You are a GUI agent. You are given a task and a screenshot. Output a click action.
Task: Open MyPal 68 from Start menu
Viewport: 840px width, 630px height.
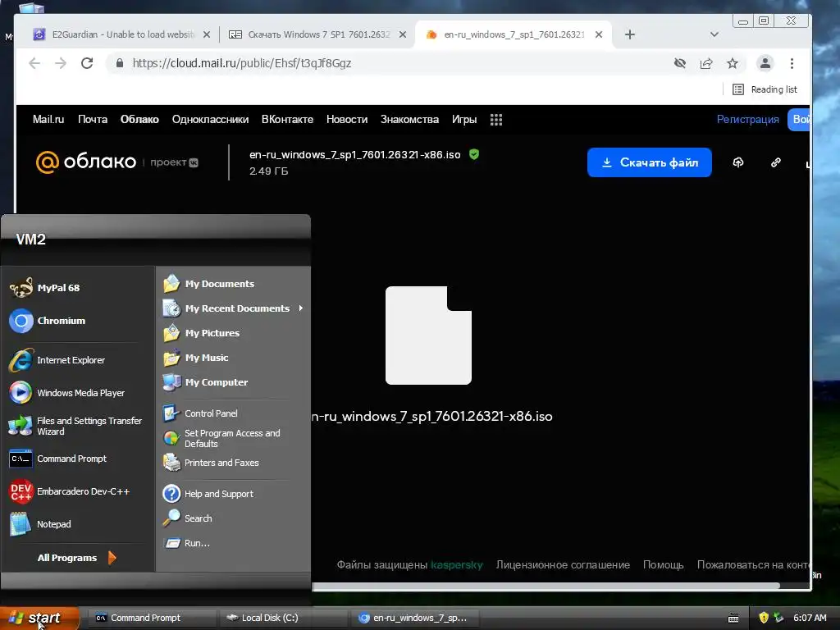[45, 288]
